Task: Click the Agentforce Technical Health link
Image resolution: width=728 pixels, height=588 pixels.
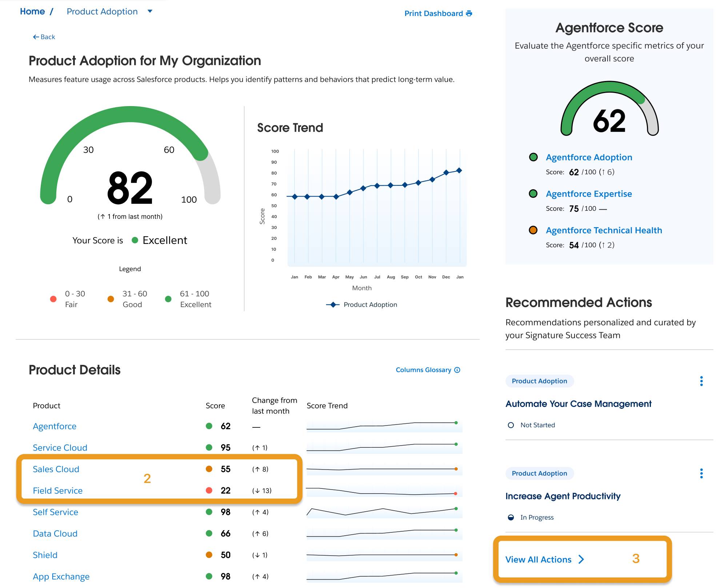Action: [604, 230]
